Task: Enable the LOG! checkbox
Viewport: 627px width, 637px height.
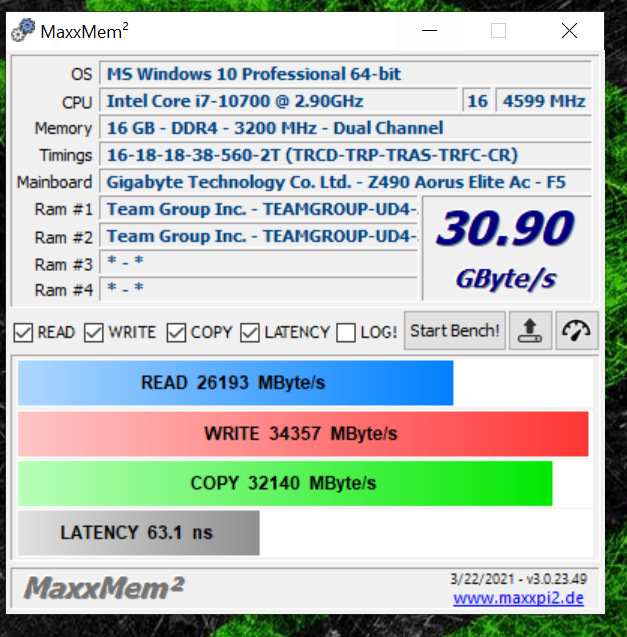Action: 346,333
